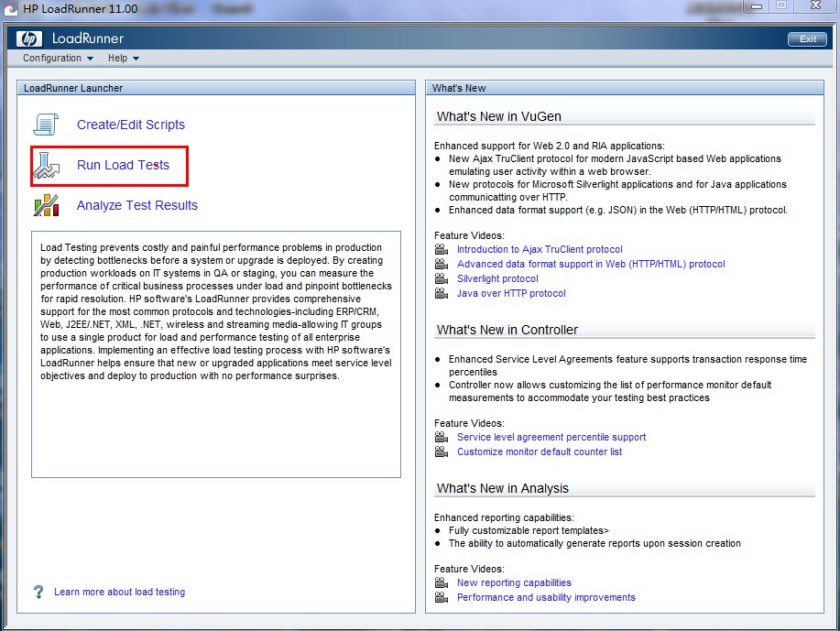Click the LoadRunner Launcher panel title
The image size is (840, 631).
[x=73, y=88]
